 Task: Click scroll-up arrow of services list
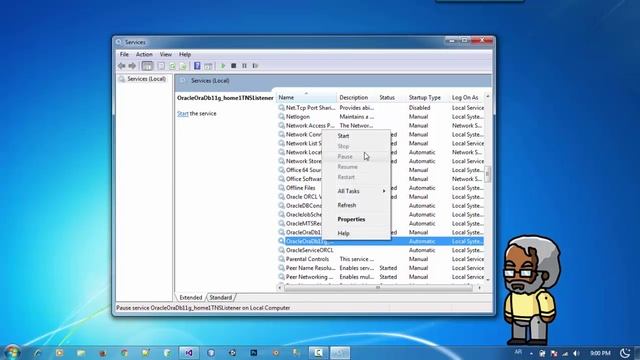point(487,96)
